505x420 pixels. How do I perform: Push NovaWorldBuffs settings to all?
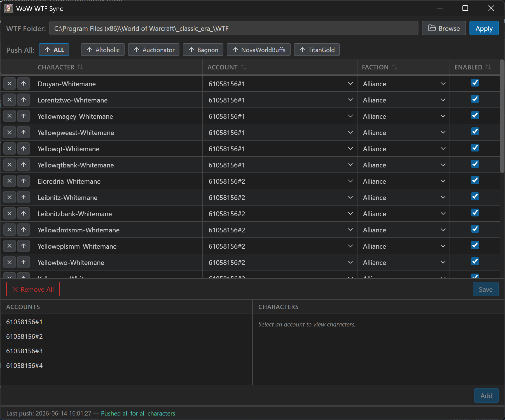tap(259, 50)
